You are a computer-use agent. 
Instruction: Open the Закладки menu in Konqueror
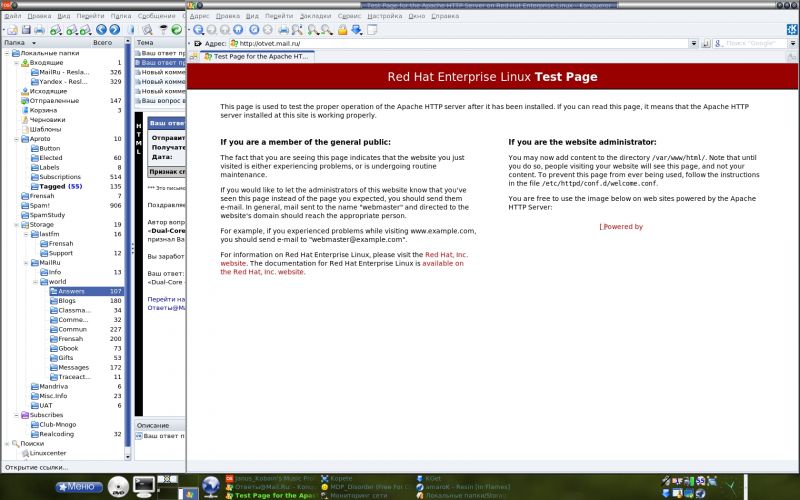318,17
